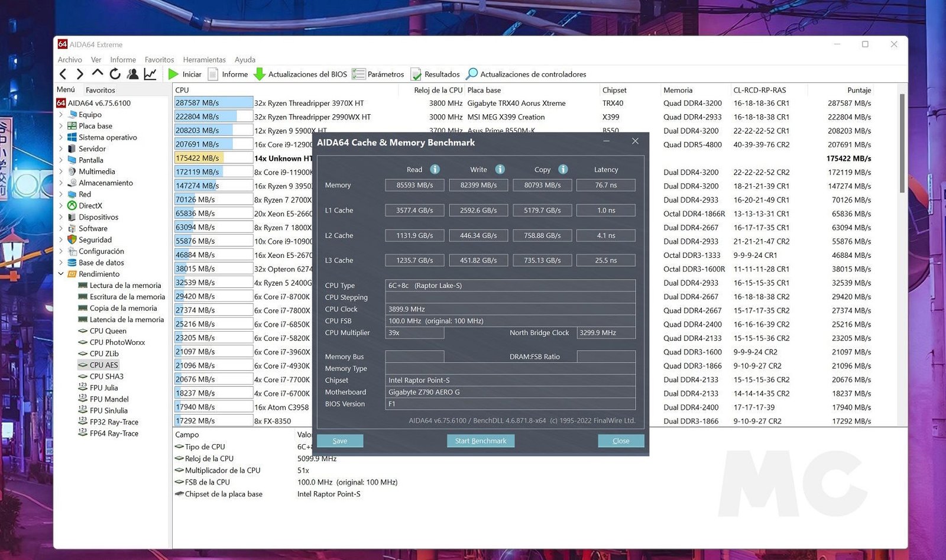Expand the Almacenamiento tree node
946x560 pixels.
pos(60,183)
